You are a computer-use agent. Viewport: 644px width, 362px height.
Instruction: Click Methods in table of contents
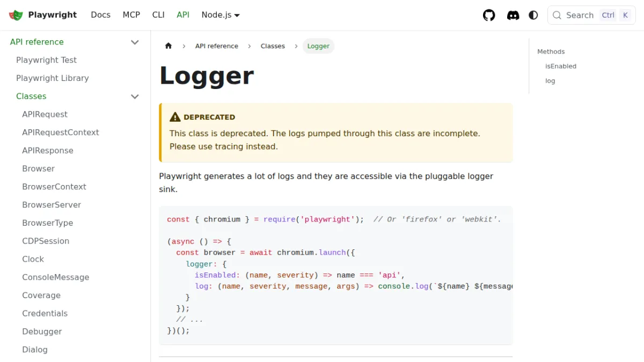(x=551, y=52)
